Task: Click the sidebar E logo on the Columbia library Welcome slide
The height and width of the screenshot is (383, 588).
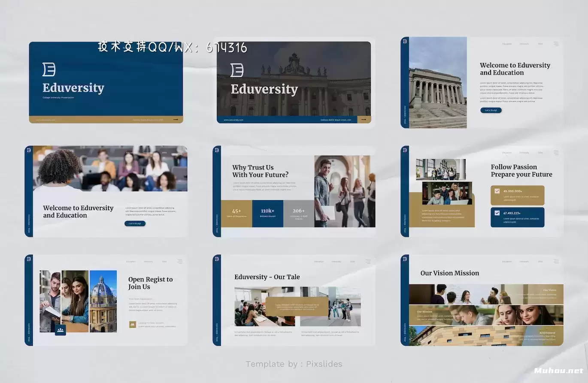Action: click(405, 41)
